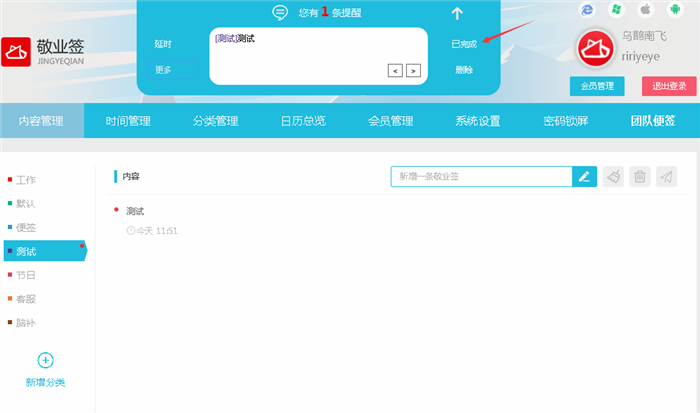Open the Internet Explorer web version icon

coord(589,9)
